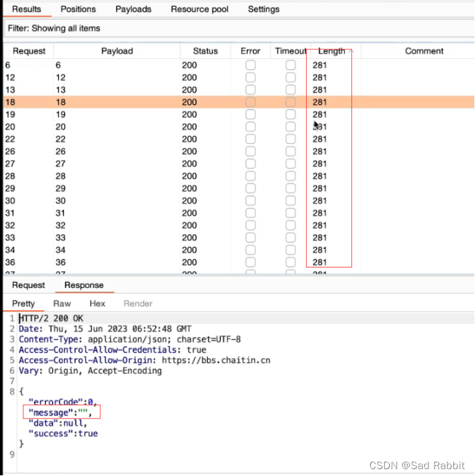Toggle Error checkbox in request 6 row
Screen dimensions: 475x476
[251, 65]
